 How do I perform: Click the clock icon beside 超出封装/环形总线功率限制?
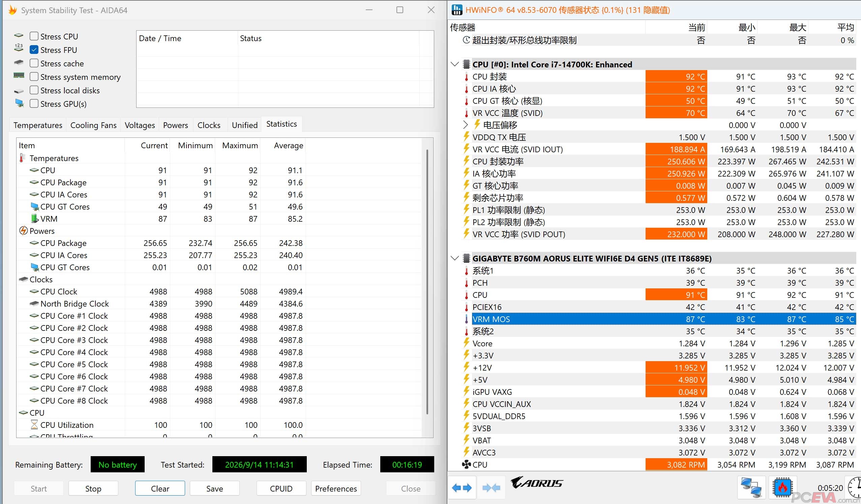point(466,40)
